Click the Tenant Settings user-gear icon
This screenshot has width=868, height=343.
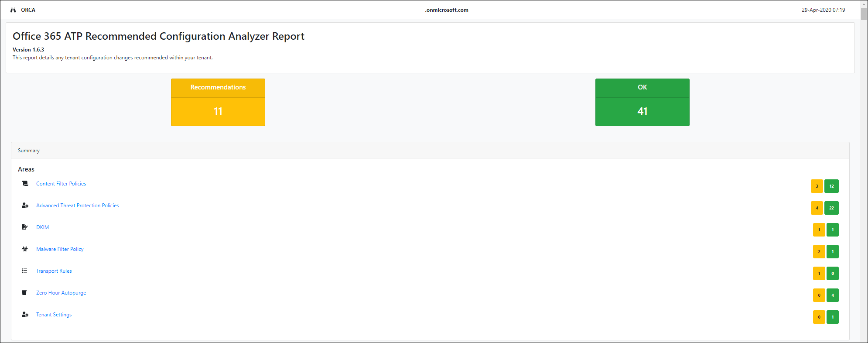pyautogui.click(x=25, y=315)
